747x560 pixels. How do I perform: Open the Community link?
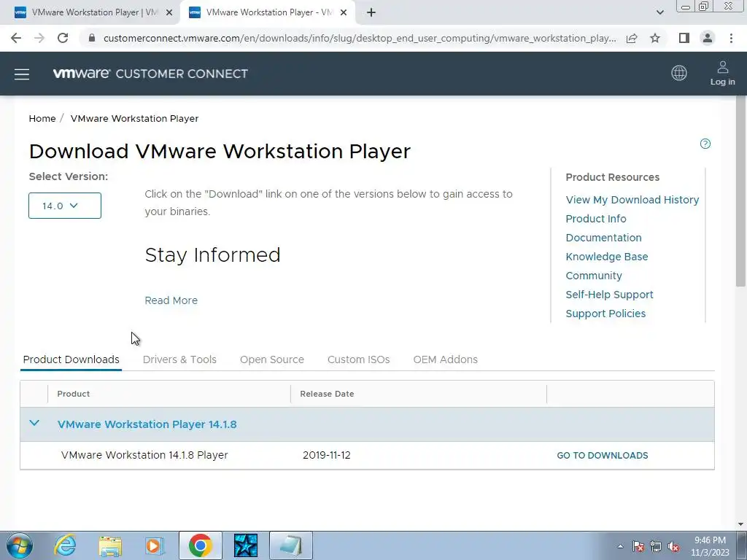tap(594, 276)
